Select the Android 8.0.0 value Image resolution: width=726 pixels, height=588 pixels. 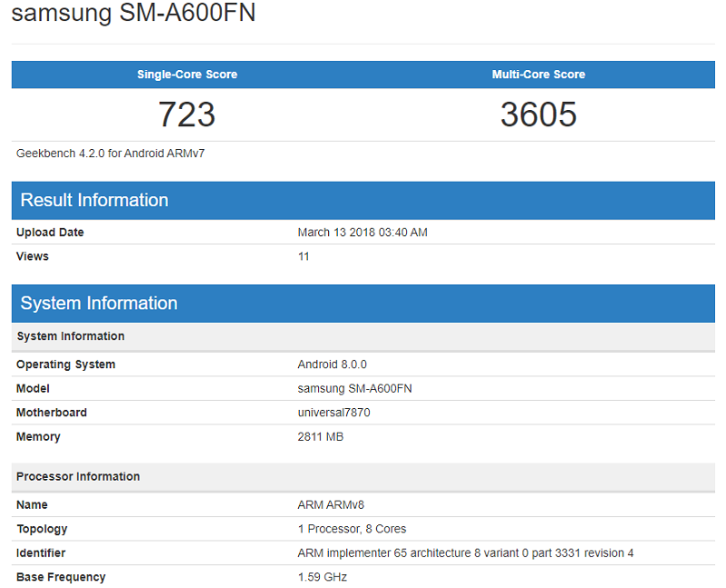332,364
